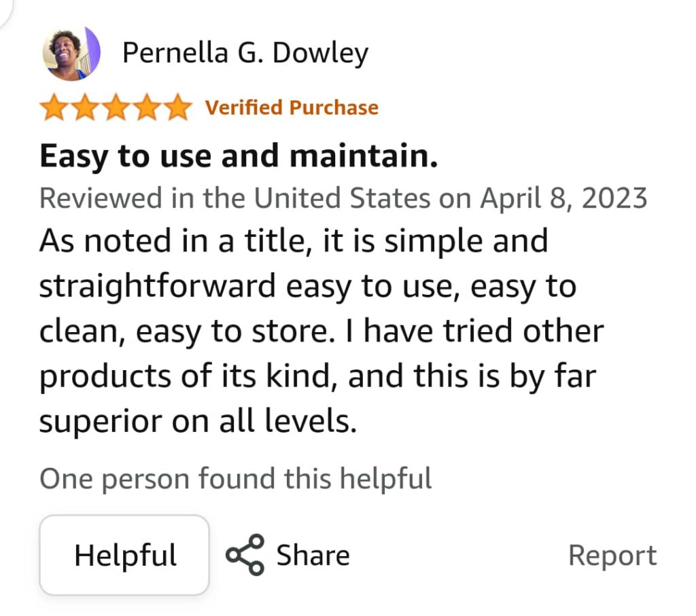Click the Reviewed in the United States text

click(234, 198)
